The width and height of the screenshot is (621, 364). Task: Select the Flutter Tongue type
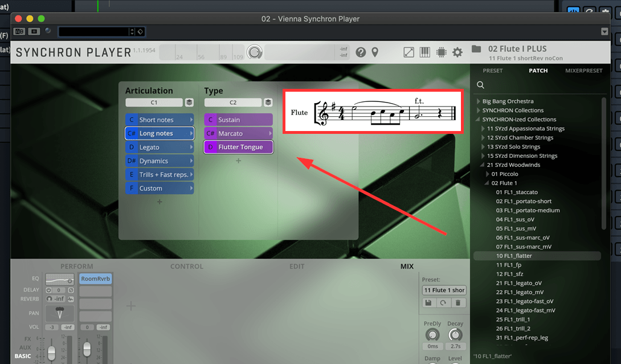pos(238,147)
